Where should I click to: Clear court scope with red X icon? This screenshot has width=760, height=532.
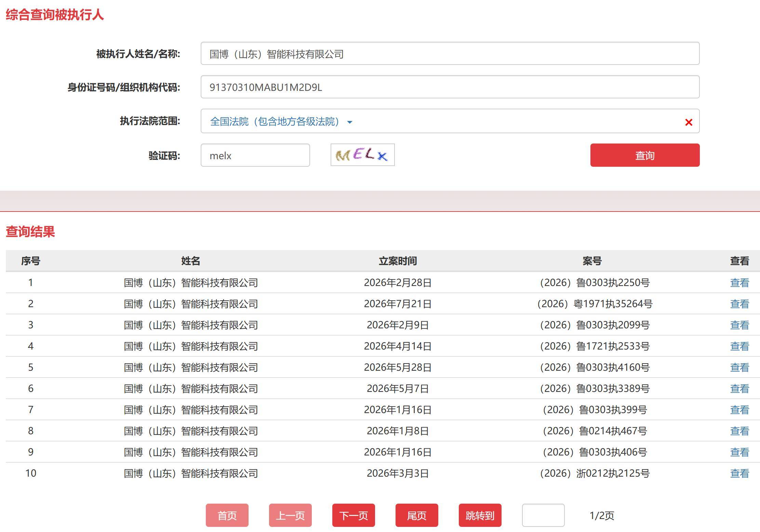click(x=689, y=122)
